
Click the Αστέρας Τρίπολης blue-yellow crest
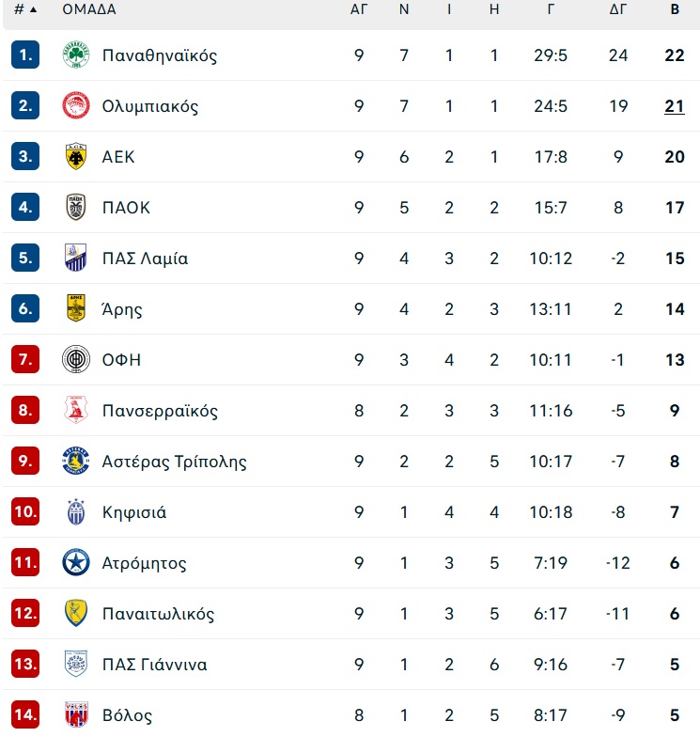[75, 461]
